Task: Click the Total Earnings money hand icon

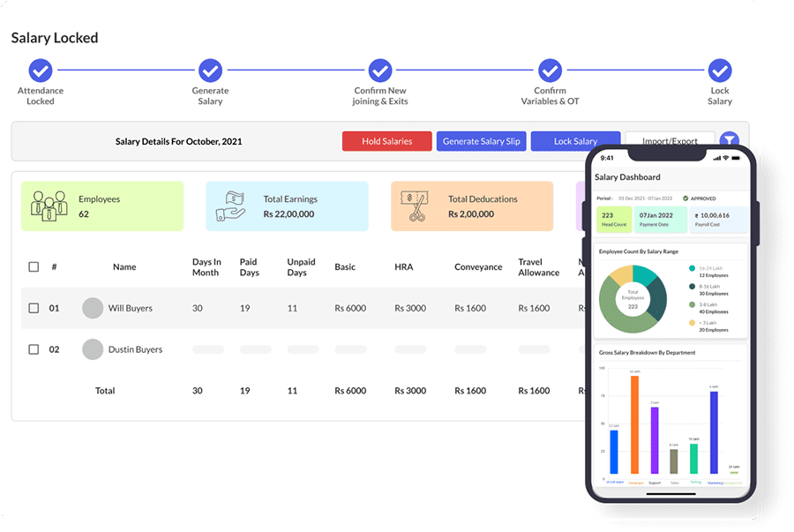Action: pos(230,206)
